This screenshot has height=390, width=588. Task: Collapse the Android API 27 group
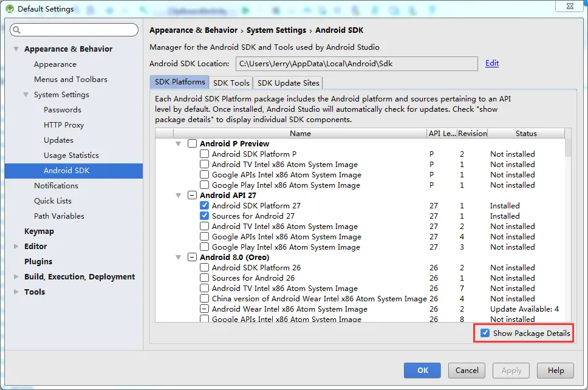pyautogui.click(x=179, y=196)
